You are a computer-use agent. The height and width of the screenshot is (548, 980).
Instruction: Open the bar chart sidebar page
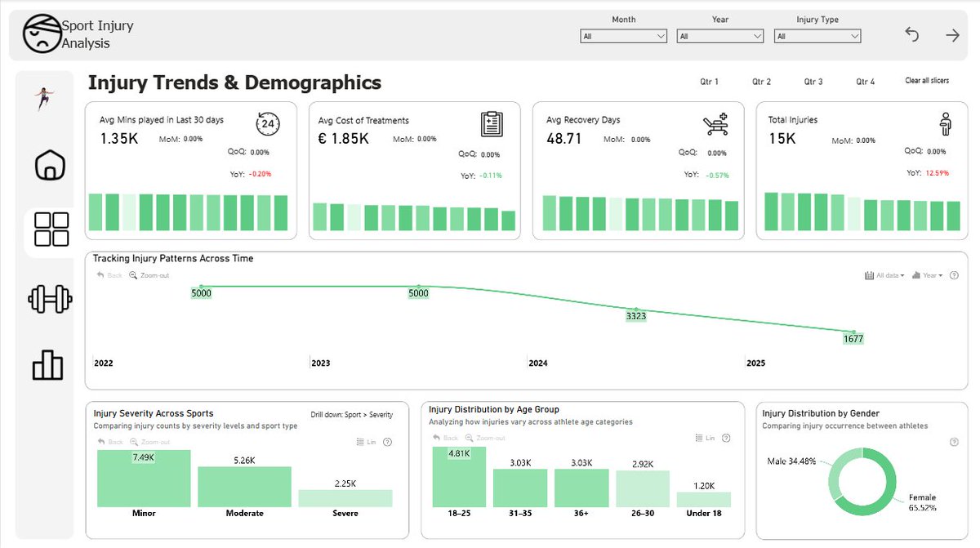coord(47,364)
